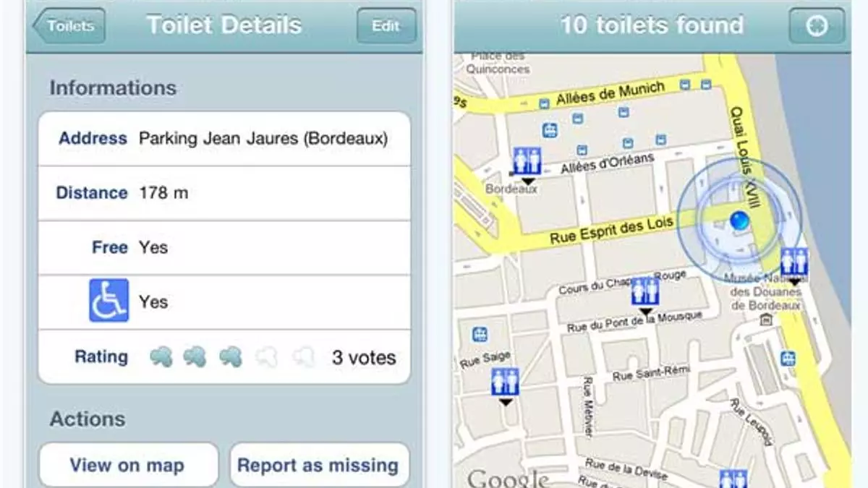Go back to Toilets list
The image size is (868, 488).
click(69, 26)
